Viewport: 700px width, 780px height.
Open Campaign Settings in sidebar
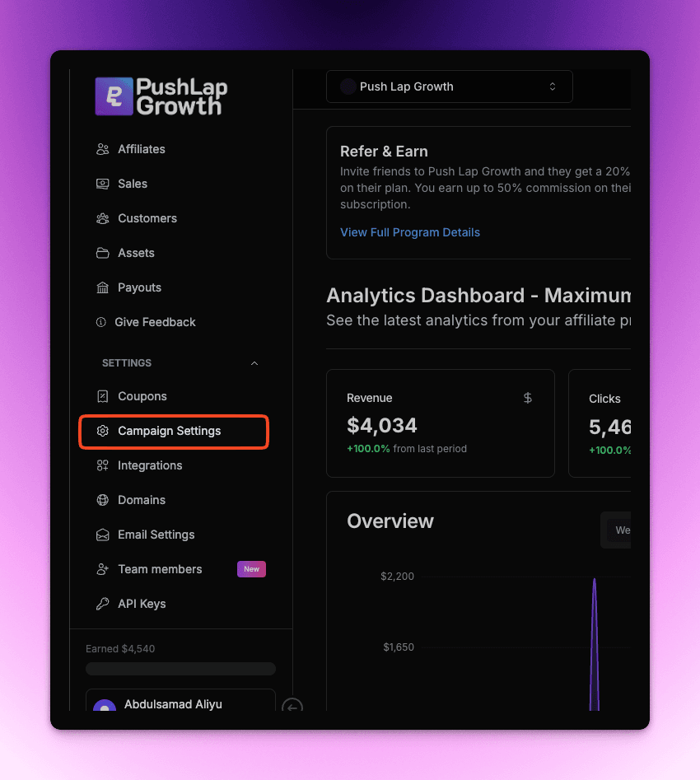click(170, 431)
